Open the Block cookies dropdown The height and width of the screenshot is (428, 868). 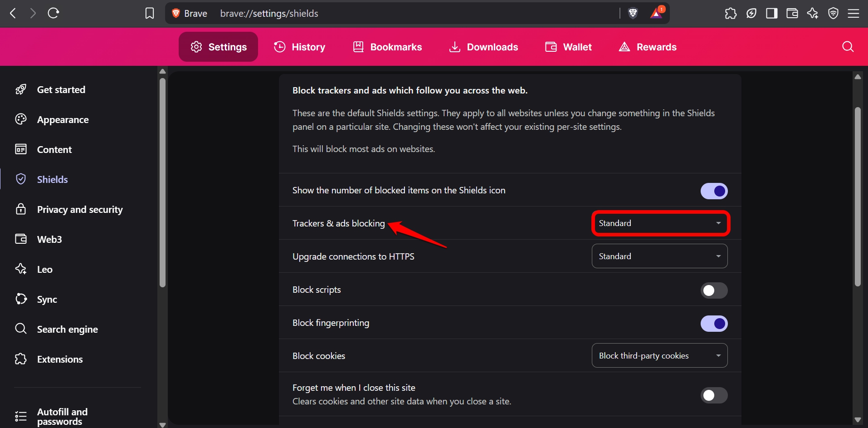[x=659, y=356]
